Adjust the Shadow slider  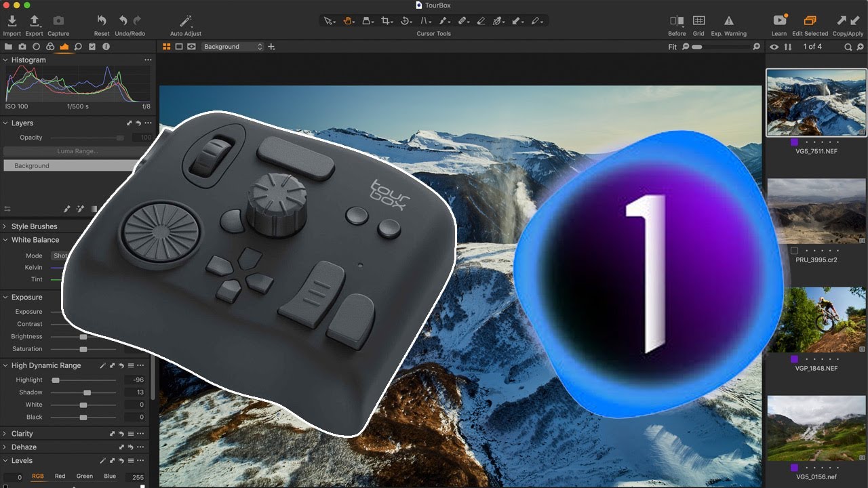pyautogui.click(x=83, y=392)
